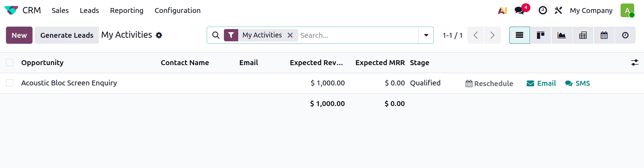This screenshot has width=644, height=168.
Task: Open the CRM app home logo
Action: [11, 10]
